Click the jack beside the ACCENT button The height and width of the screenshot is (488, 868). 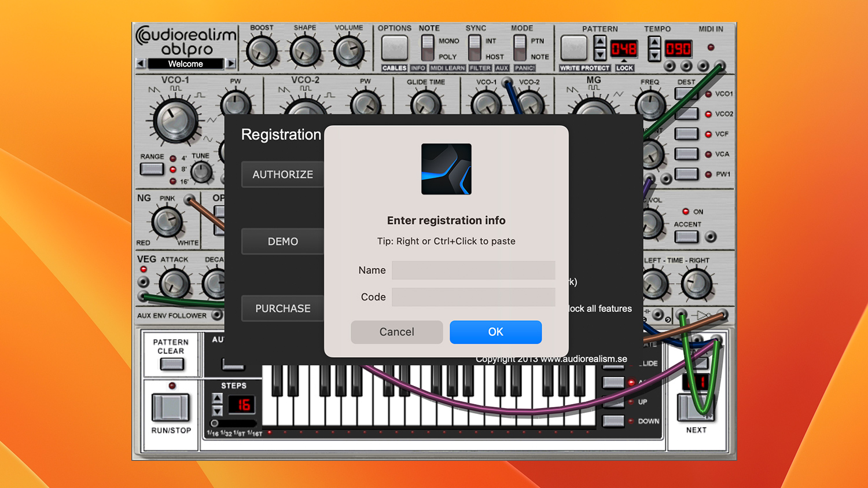(711, 237)
